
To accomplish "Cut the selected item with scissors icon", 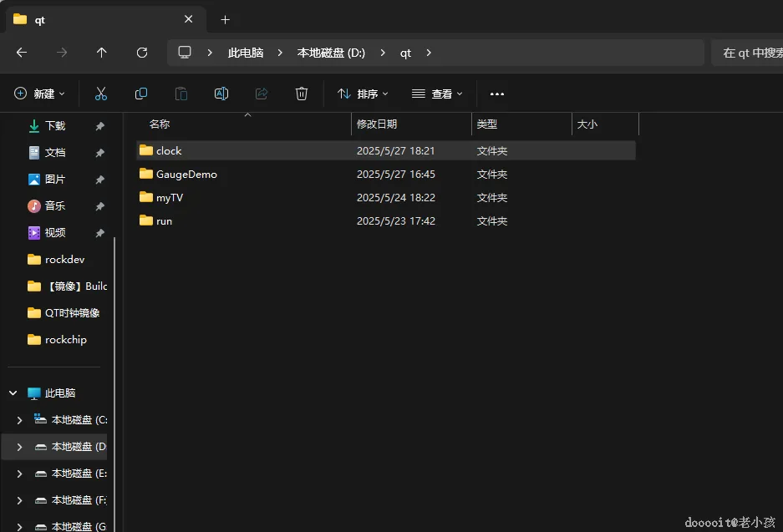I will 101,94.
